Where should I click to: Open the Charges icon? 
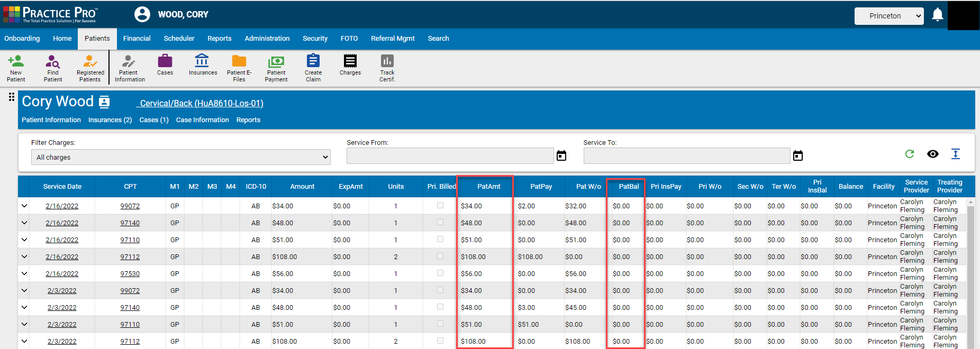pos(350,65)
